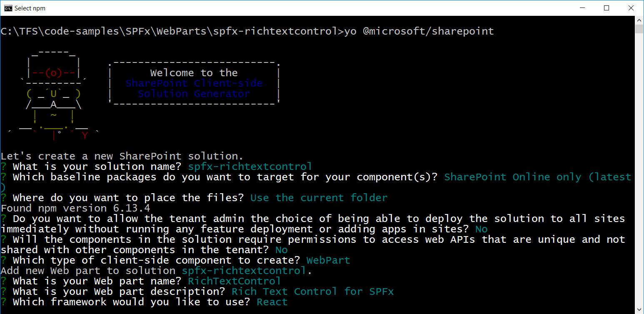Click the "Rich Text Control for SPFx" description

pyautogui.click(x=312, y=292)
